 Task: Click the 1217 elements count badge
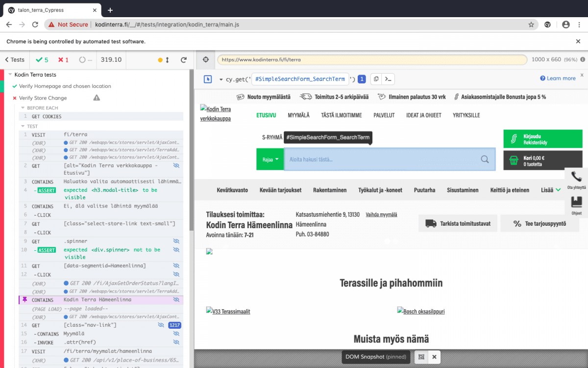(175, 325)
